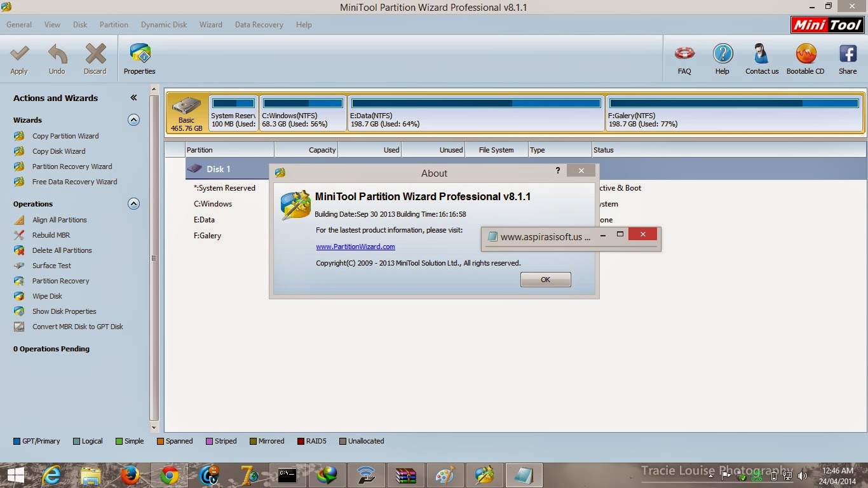Run the Surface Test operation

click(51, 266)
